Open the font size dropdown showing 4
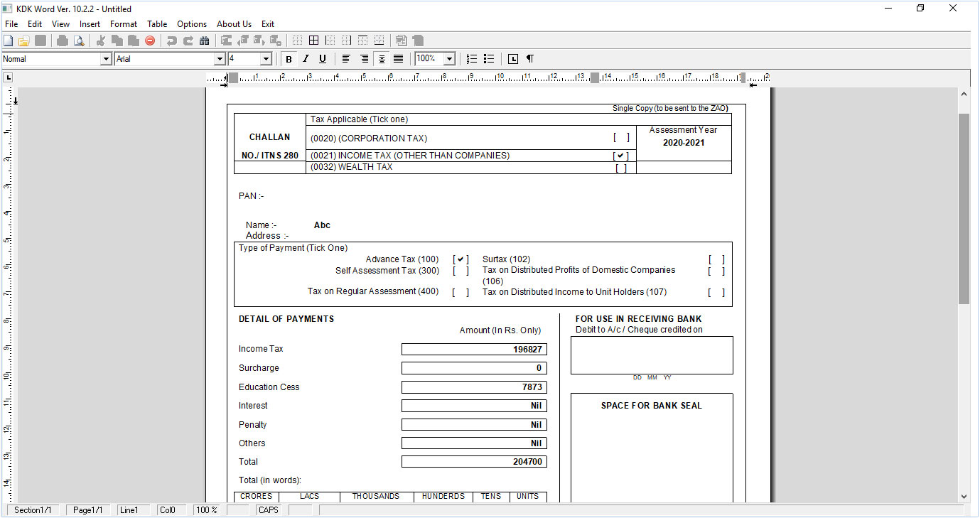This screenshot has height=518, width=980. [266, 59]
